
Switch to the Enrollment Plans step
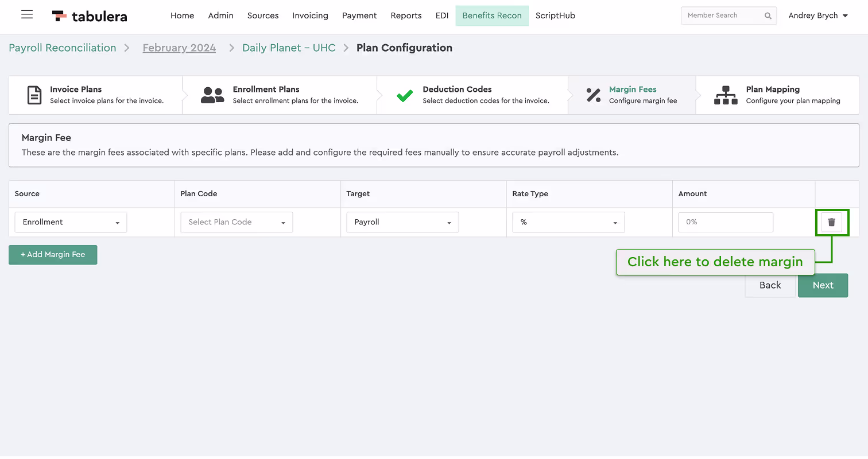[280, 95]
